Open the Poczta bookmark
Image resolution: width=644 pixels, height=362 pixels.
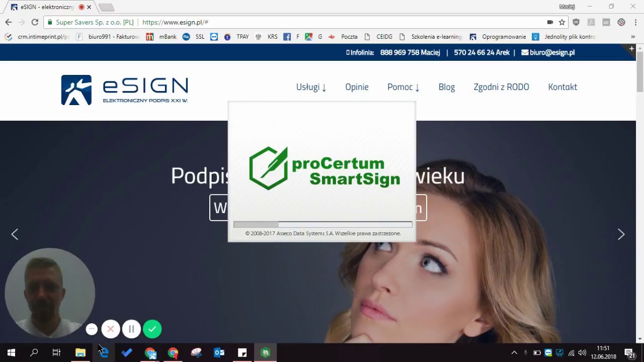[343, 37]
